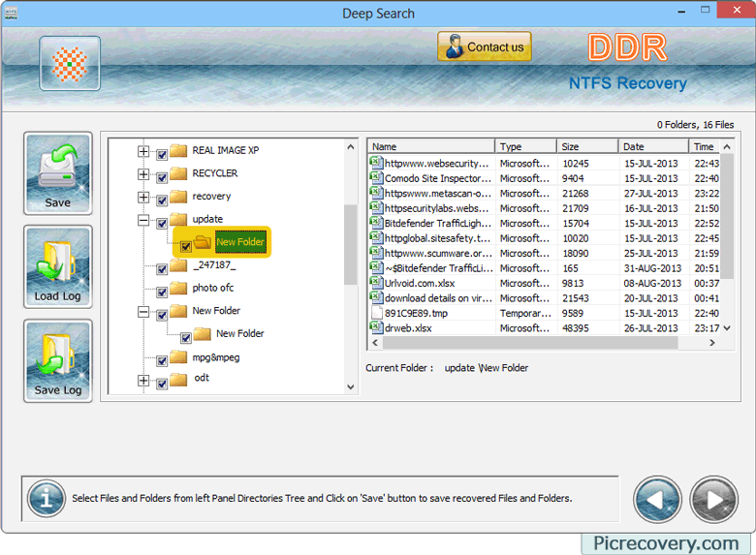
Task: Click file icon of 891C9E89.tmp
Action: point(377,312)
